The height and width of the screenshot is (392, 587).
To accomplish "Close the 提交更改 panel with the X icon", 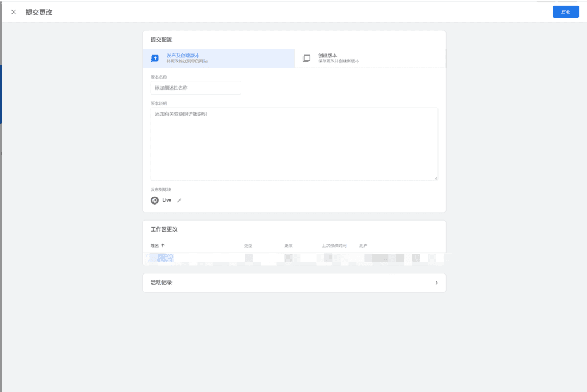I will [14, 12].
